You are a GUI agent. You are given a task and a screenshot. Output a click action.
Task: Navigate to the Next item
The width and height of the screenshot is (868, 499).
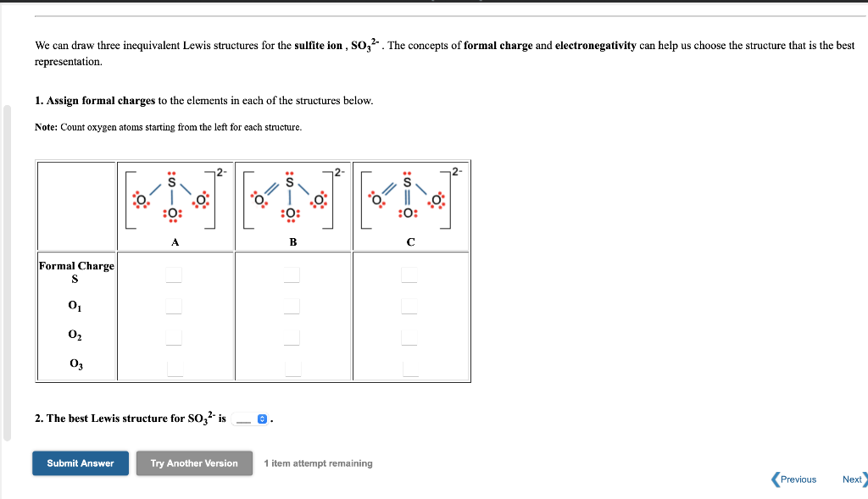pyautogui.click(x=853, y=479)
